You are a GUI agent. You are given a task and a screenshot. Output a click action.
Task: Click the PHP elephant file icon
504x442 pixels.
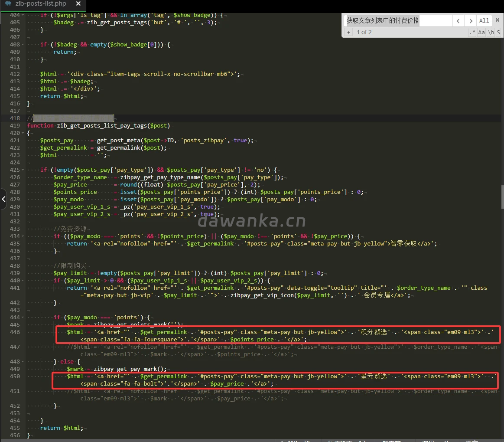8,4
